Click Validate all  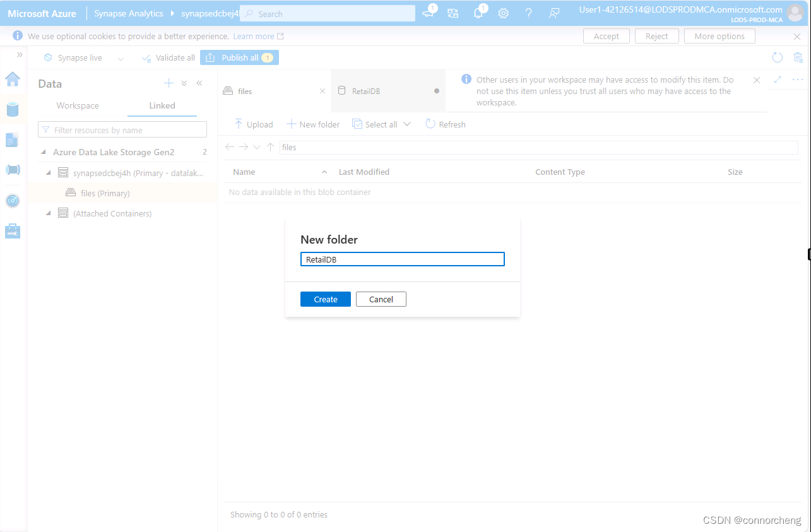click(x=168, y=57)
